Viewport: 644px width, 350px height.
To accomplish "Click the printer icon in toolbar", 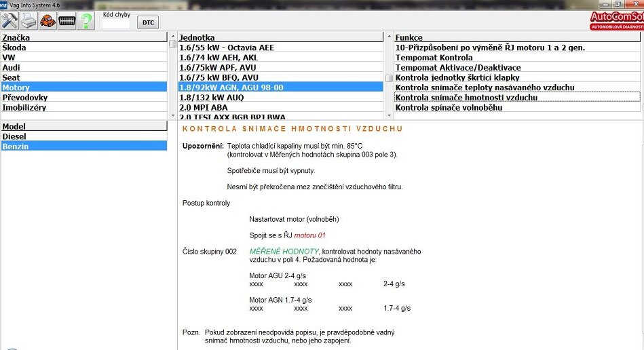I will (x=29, y=20).
